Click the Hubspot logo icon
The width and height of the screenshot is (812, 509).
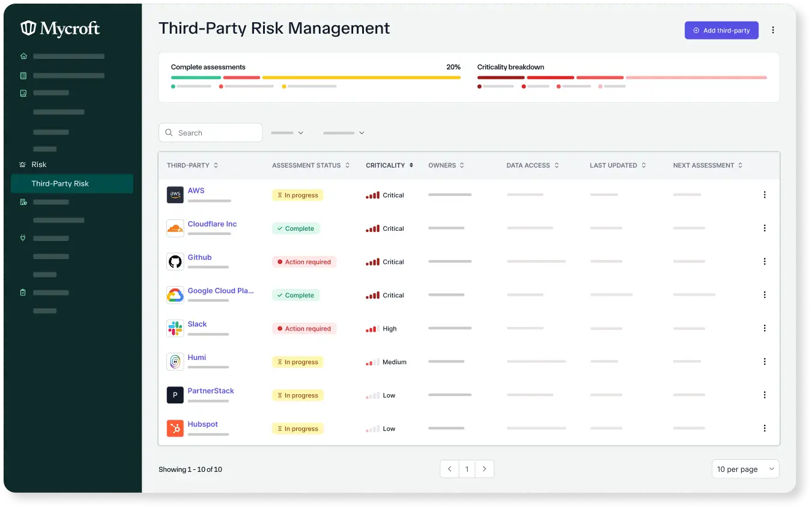click(x=175, y=428)
